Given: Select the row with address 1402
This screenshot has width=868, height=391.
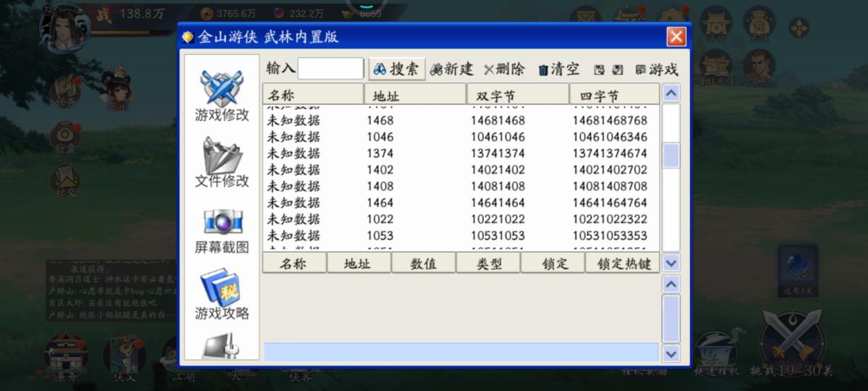Looking at the screenshot, I should [x=461, y=170].
